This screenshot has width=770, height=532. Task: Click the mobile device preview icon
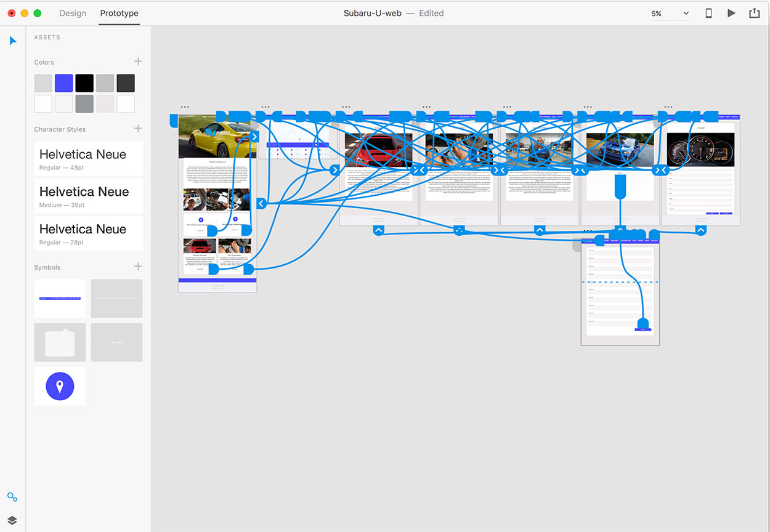tap(708, 13)
